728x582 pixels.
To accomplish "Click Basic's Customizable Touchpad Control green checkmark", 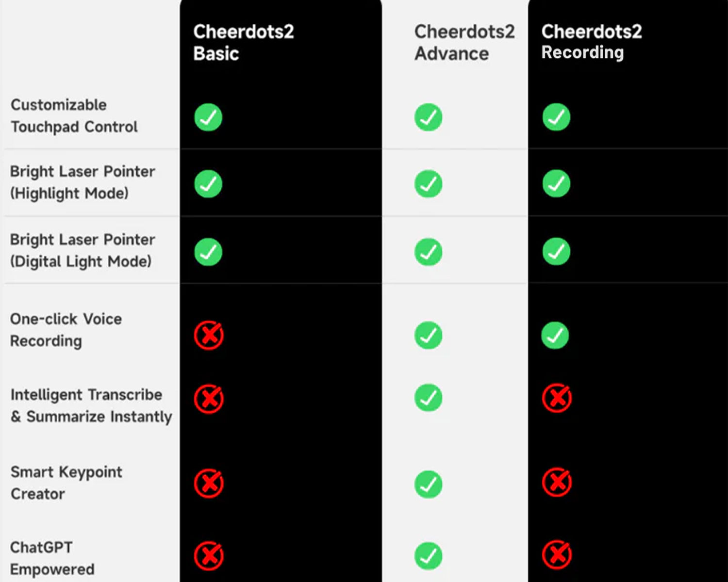I will tap(208, 117).
